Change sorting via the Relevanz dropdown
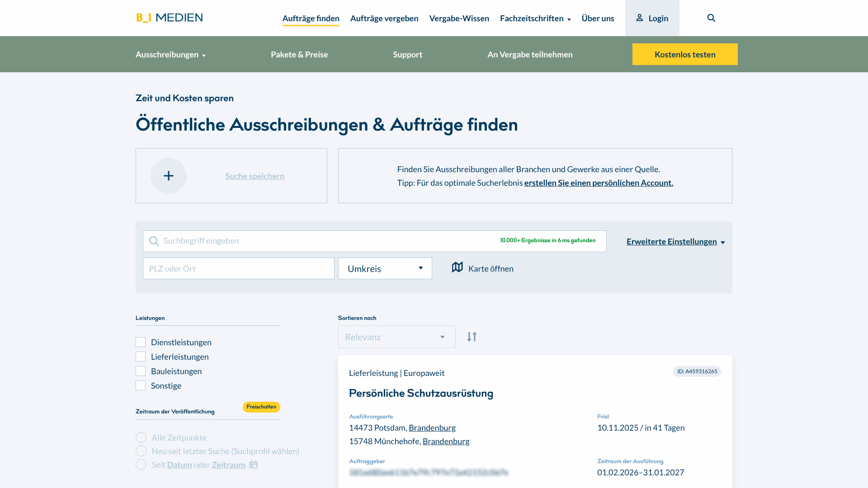The height and width of the screenshot is (488, 868). (x=396, y=337)
